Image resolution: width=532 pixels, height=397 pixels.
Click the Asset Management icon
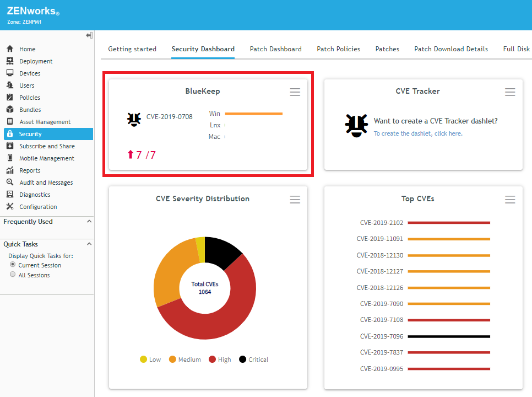[10, 121]
